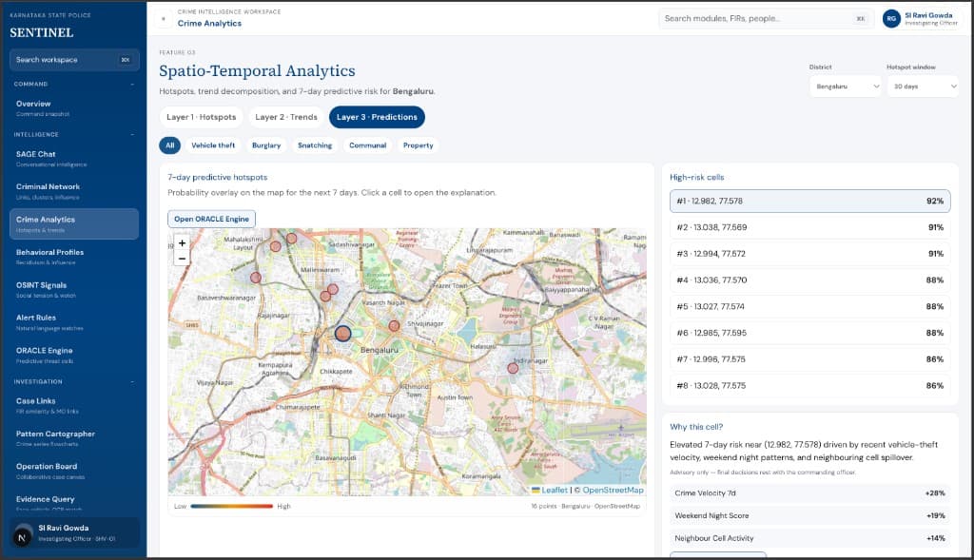Collapse the COMMAND sidebar section
The height and width of the screenshot is (560, 974).
tap(131, 84)
